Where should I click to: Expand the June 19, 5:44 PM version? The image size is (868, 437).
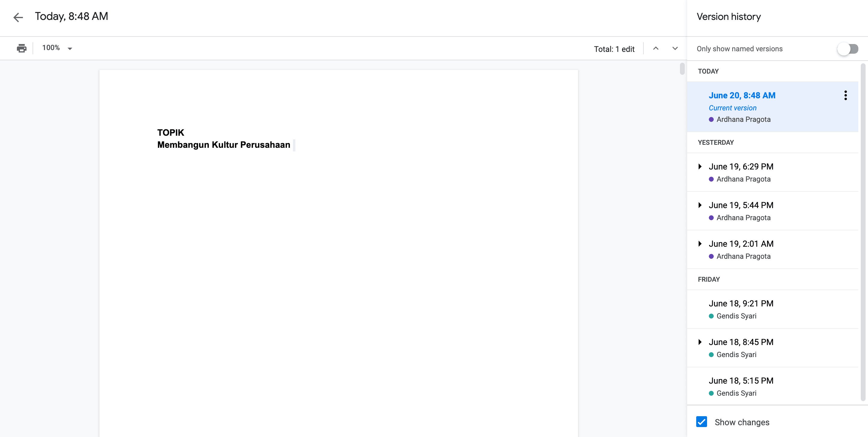[700, 205]
